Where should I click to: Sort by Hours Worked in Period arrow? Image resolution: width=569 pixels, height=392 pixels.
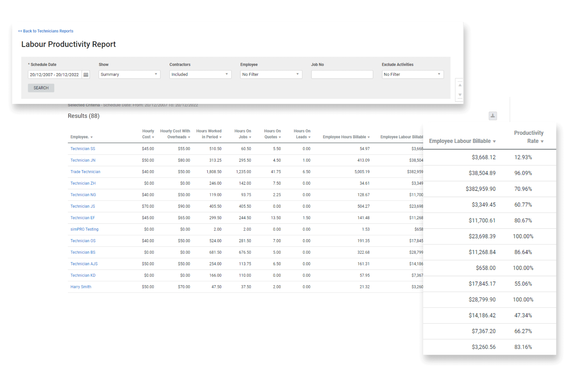coord(221,137)
